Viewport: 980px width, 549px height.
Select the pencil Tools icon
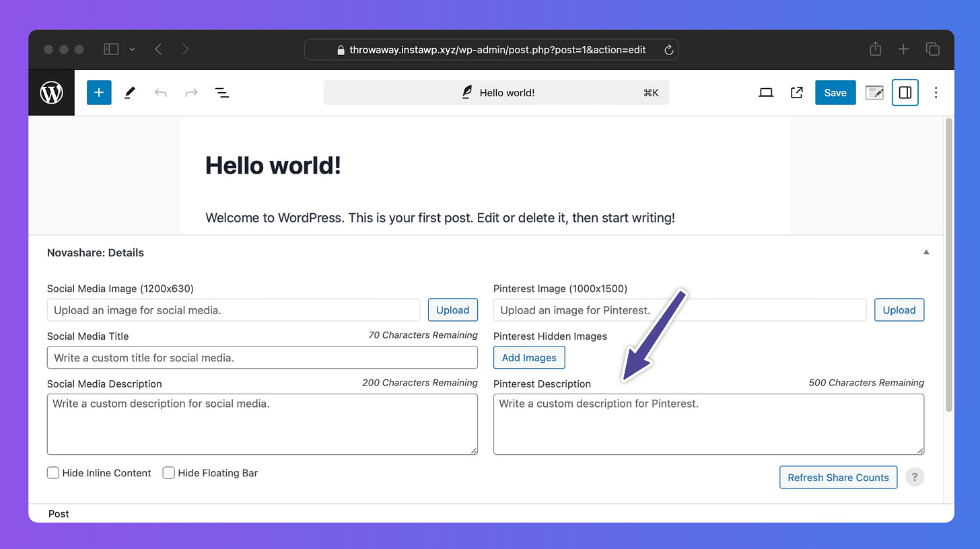coord(130,93)
